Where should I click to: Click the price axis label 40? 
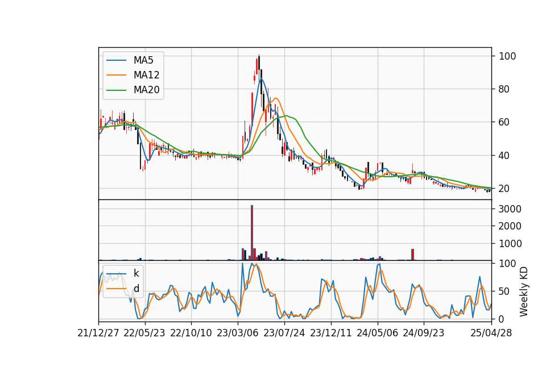pyautogui.click(x=504, y=156)
